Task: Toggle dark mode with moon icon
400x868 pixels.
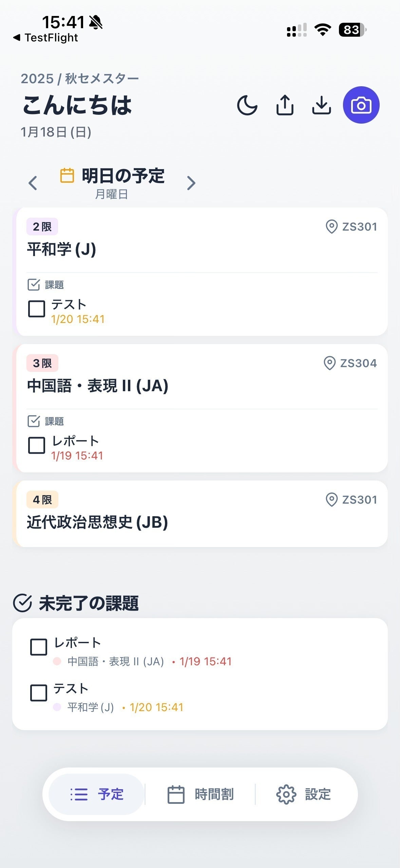Action: (247, 105)
